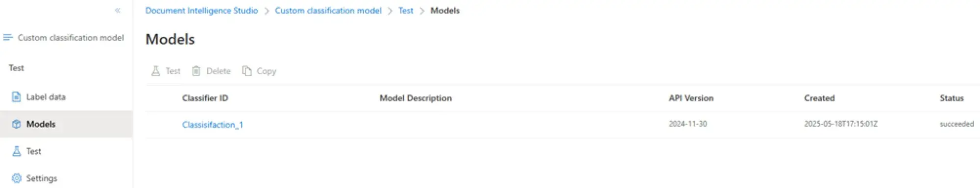Open the Classisifaction_1 classifier link
Screen dimensions: 980x188
(x=213, y=124)
